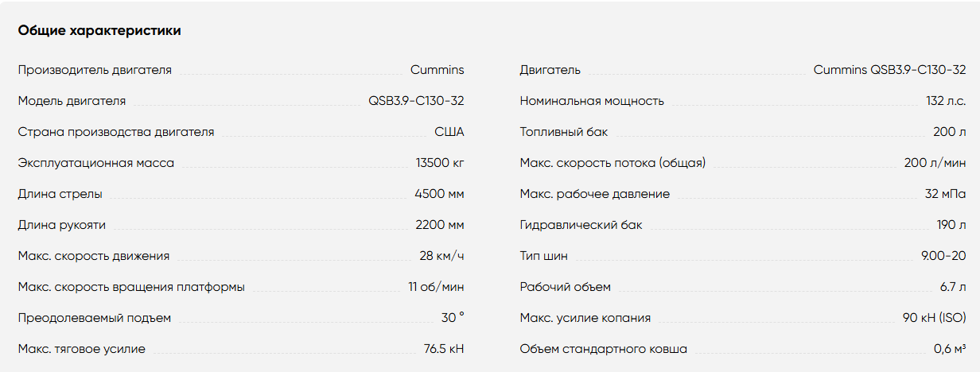This screenshot has height=372, width=980.
Task: Select the Двигатель label in right column
Action: coord(550,70)
